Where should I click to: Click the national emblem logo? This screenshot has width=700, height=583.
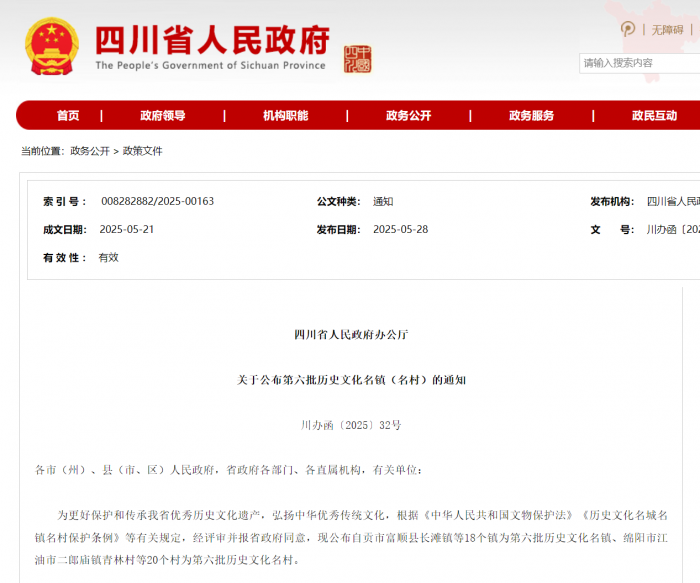tap(52, 46)
